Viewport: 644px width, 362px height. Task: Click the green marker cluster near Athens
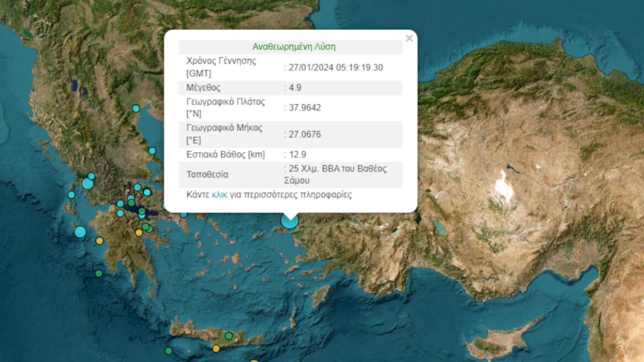(147, 227)
